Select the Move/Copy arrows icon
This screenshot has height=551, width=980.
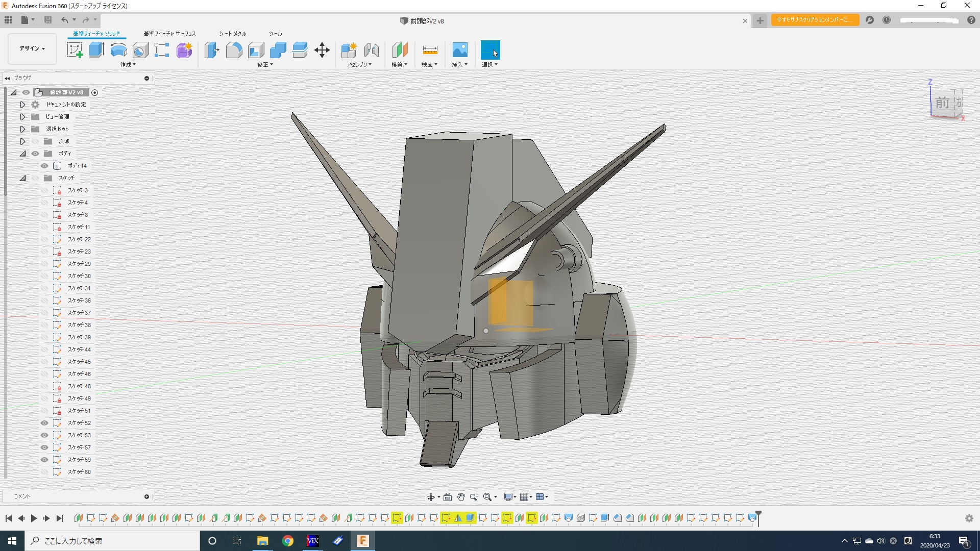point(322,50)
